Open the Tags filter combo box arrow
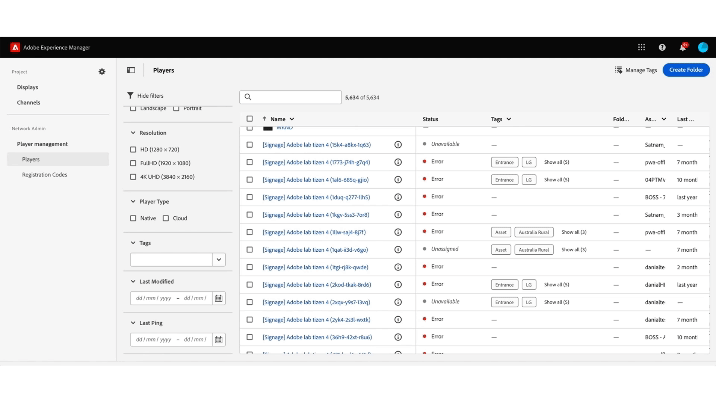This screenshot has width=716, height=402. 219,259
